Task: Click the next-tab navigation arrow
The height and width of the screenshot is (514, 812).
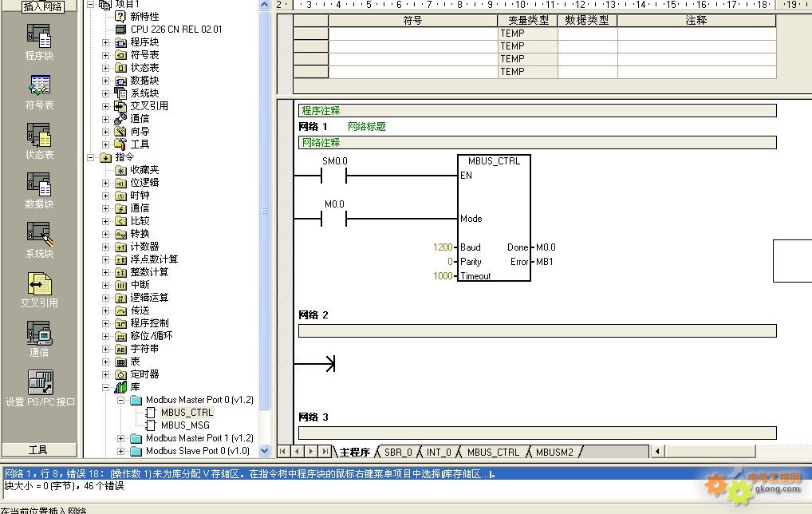Action: tap(311, 452)
